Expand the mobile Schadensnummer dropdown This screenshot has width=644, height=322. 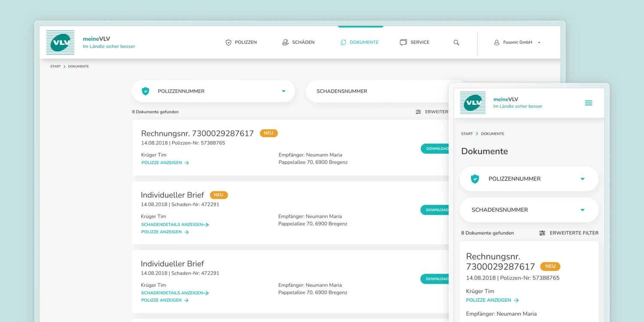click(583, 210)
